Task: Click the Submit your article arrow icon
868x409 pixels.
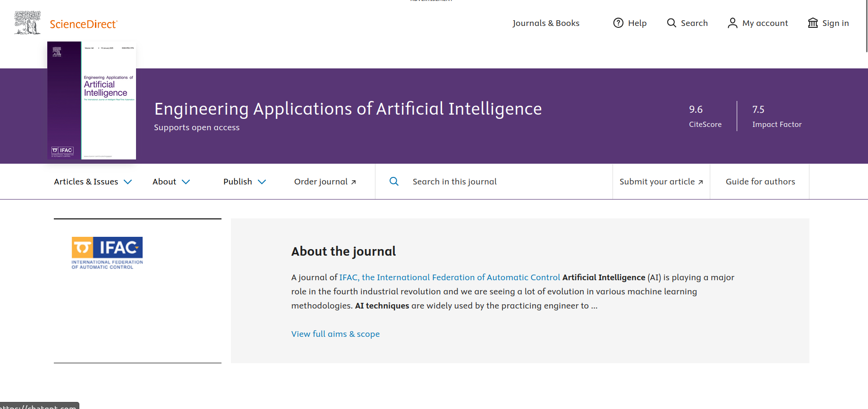Action: [700, 182]
